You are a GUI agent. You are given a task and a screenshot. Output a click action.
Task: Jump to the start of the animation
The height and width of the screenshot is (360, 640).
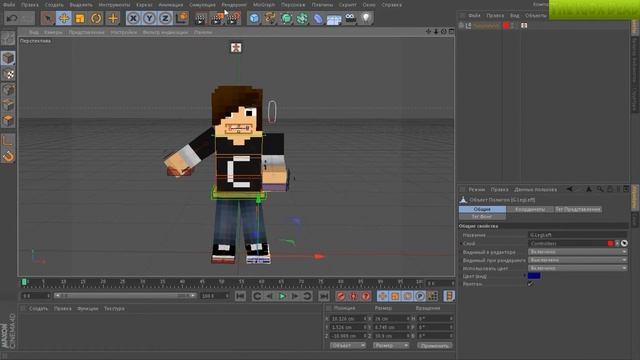pos(240,296)
